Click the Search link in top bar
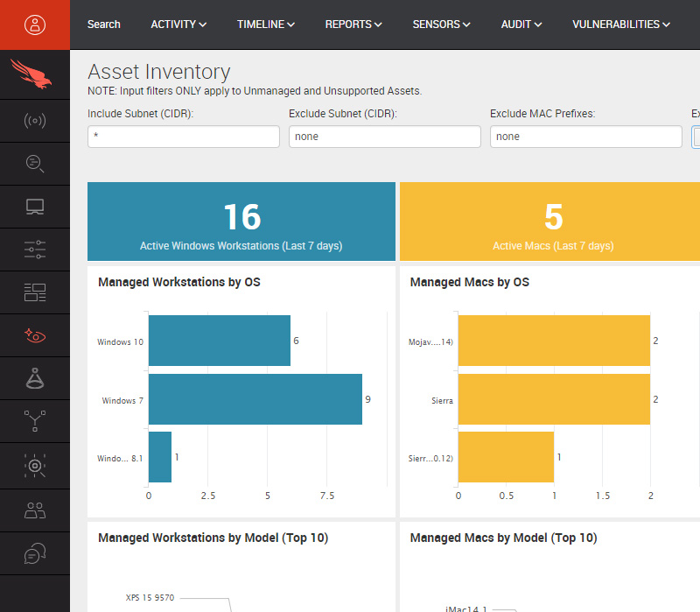Screen dimensions: 700x612 tap(104, 25)
